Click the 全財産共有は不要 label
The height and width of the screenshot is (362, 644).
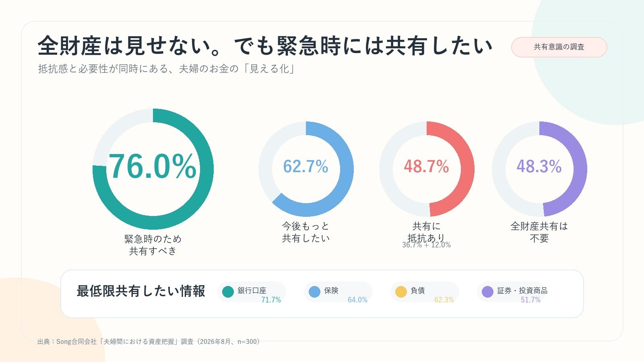(x=539, y=232)
